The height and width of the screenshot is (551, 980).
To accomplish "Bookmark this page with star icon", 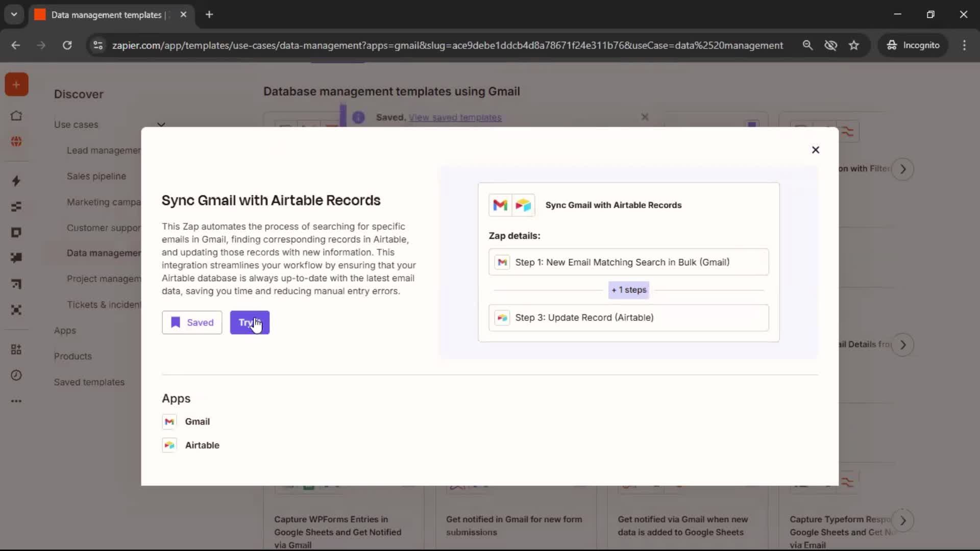I will pos(854,45).
